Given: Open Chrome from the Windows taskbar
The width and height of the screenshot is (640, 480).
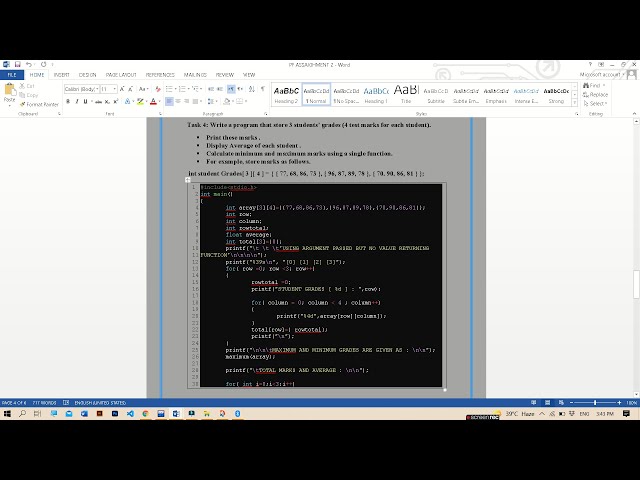Looking at the screenshot, I should [145, 413].
